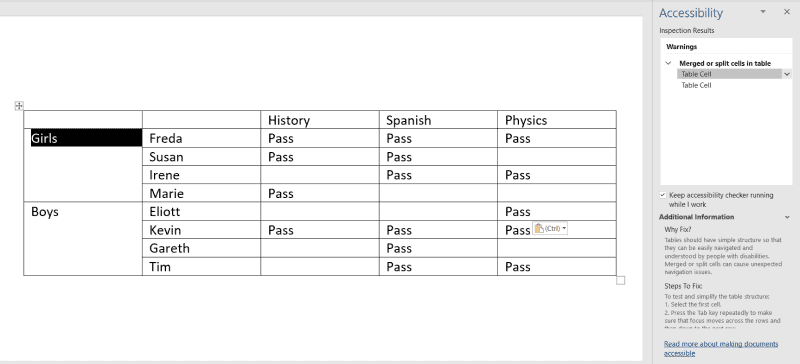Select the second Table Cell warning
This screenshot has height=364, width=800.
coord(696,85)
